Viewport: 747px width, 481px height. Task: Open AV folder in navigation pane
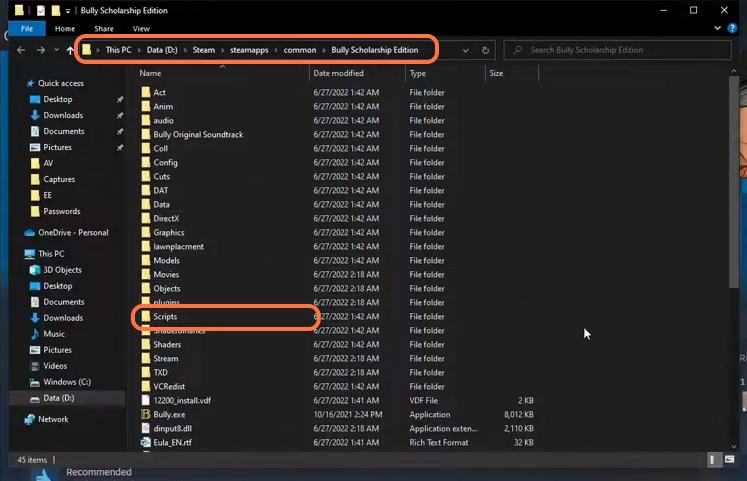click(48, 163)
